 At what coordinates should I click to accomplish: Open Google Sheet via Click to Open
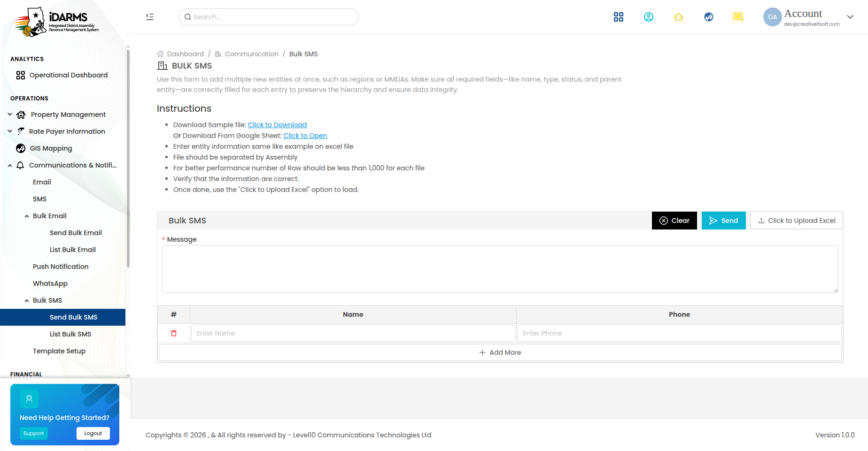(x=305, y=136)
